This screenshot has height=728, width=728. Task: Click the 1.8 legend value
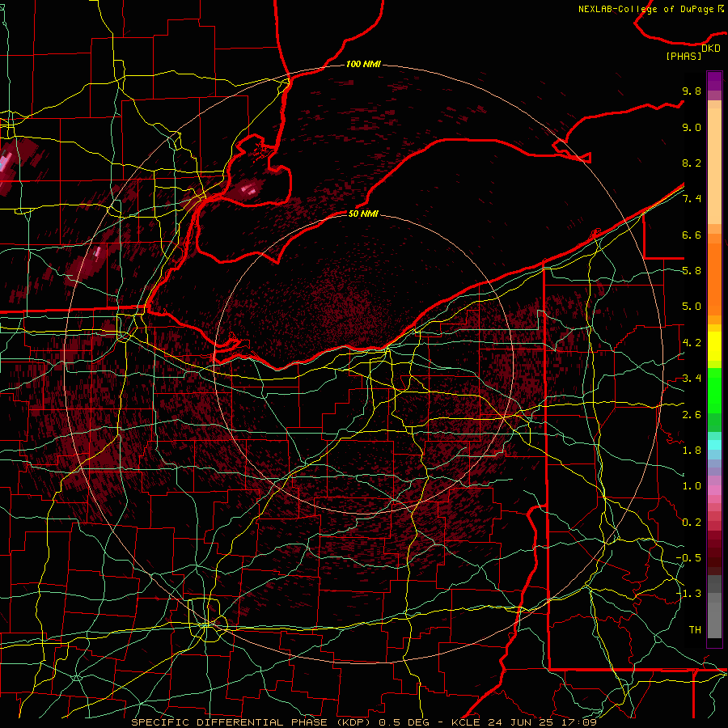pyautogui.click(x=692, y=451)
